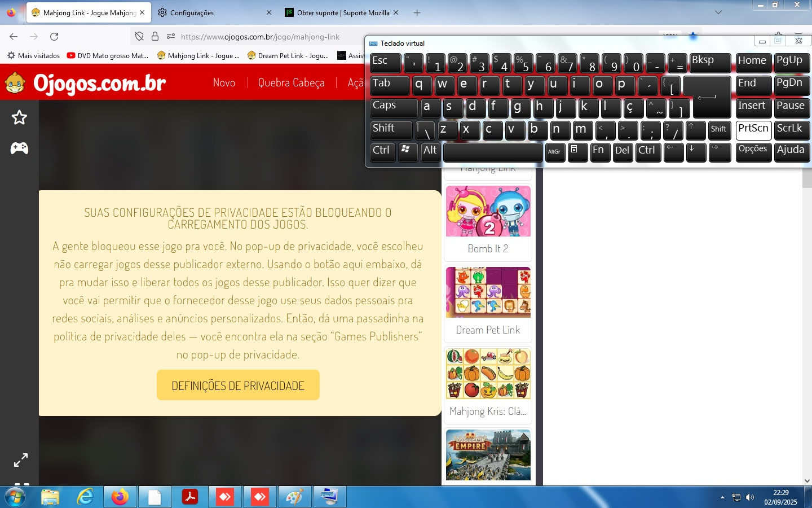Click the Opções key on the virtual keyboard

click(753, 152)
